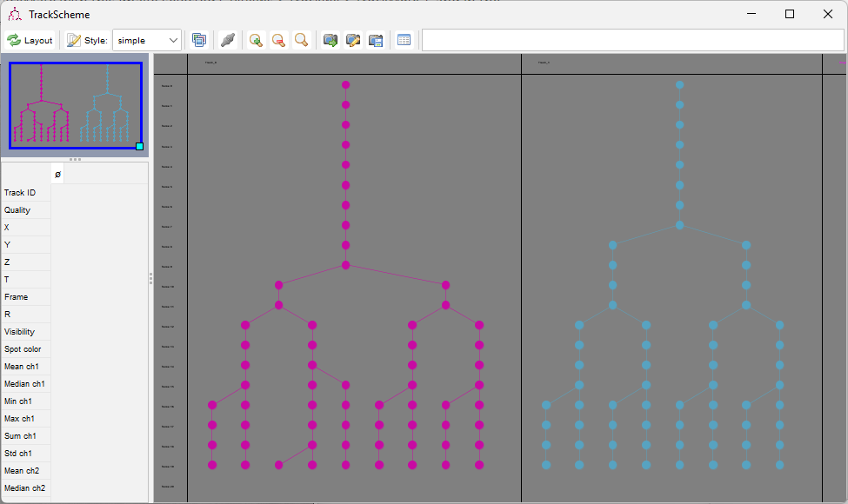Zoom out with the minus magnifier
The image size is (848, 504).
tap(278, 41)
